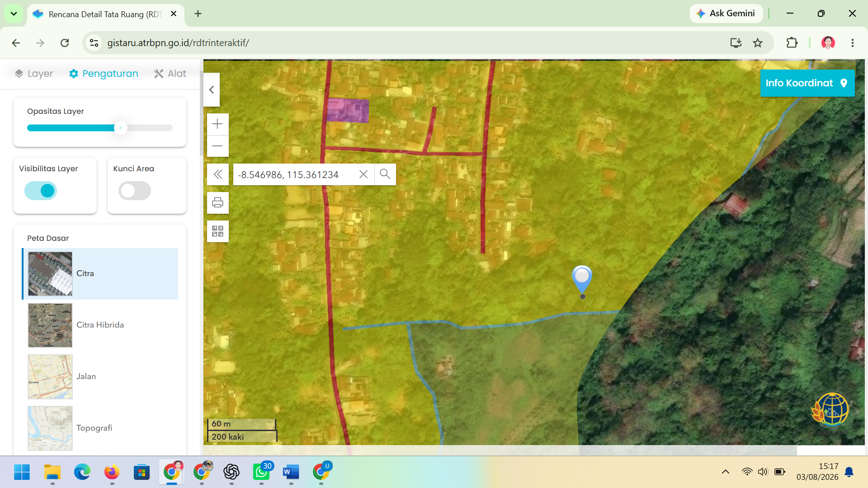Select the Rencana Detail Tata Ruang tab
Screen dimensions: 868x488
tap(105, 14)
